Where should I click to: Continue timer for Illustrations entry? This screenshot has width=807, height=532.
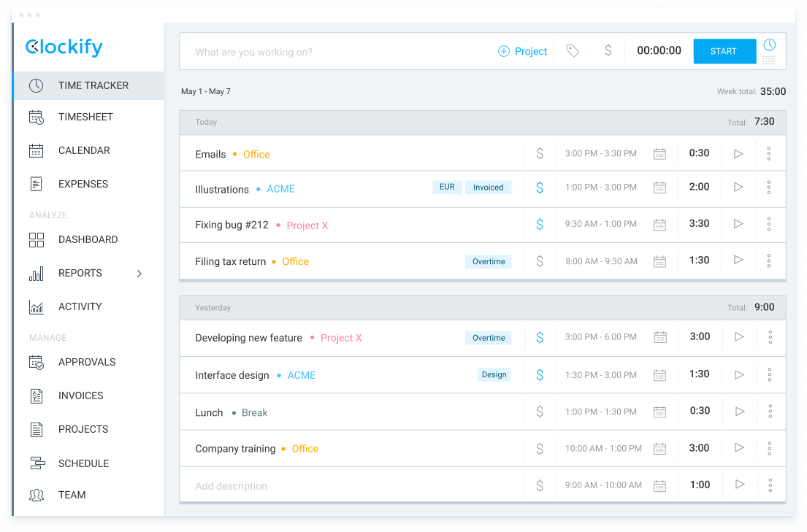pos(738,187)
